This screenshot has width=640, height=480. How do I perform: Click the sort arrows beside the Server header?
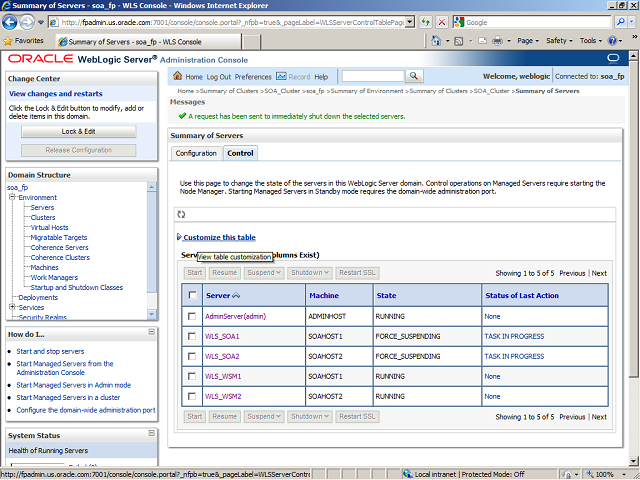[x=237, y=296]
